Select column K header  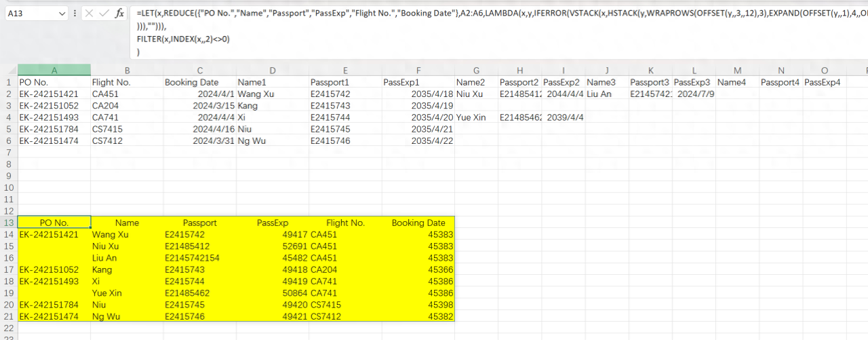[x=650, y=70]
